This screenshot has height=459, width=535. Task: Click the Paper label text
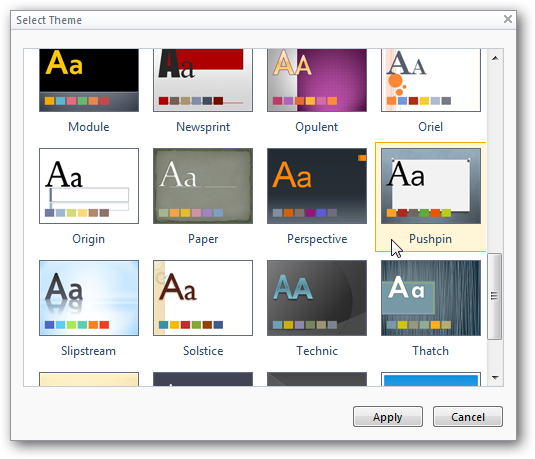point(203,239)
